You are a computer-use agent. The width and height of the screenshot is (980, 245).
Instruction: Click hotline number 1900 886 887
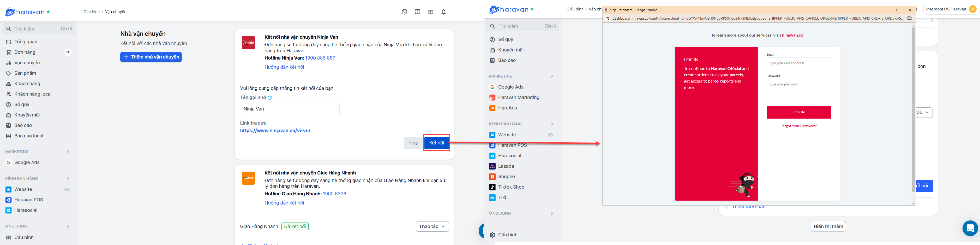(320, 58)
